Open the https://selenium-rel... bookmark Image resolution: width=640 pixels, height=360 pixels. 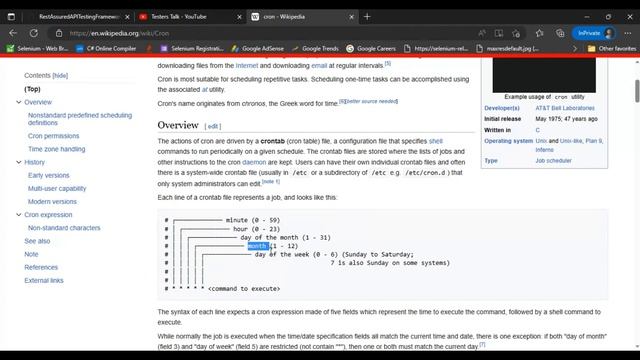(x=436, y=48)
